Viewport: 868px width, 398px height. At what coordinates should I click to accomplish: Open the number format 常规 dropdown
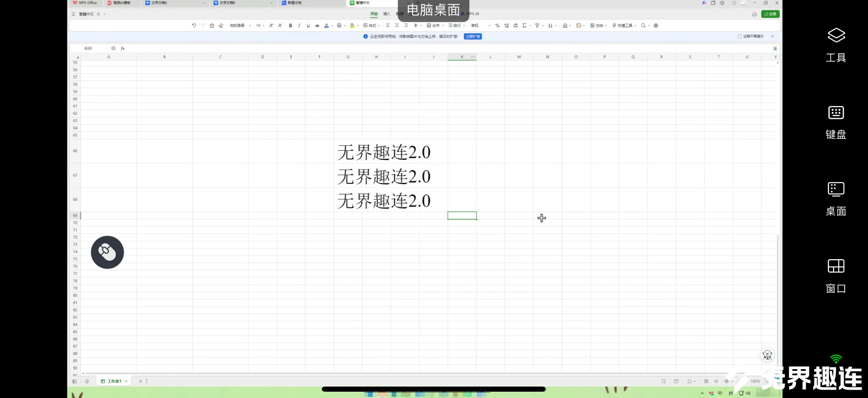pyautogui.click(x=481, y=25)
